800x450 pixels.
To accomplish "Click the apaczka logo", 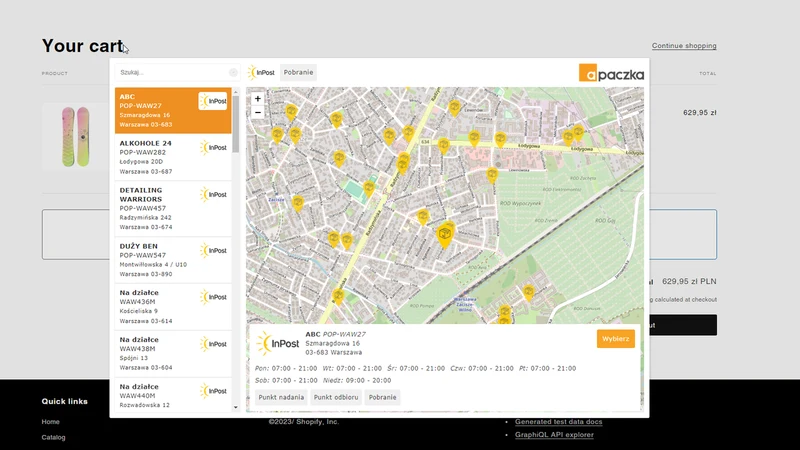I will pos(611,73).
